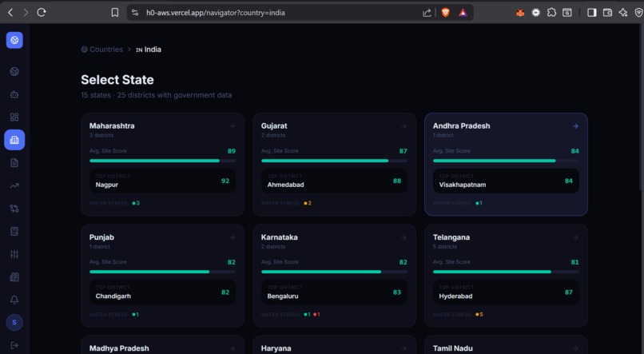The image size is (644, 354).
Task: Open the grid dashboard sidebar icon
Action: [14, 117]
